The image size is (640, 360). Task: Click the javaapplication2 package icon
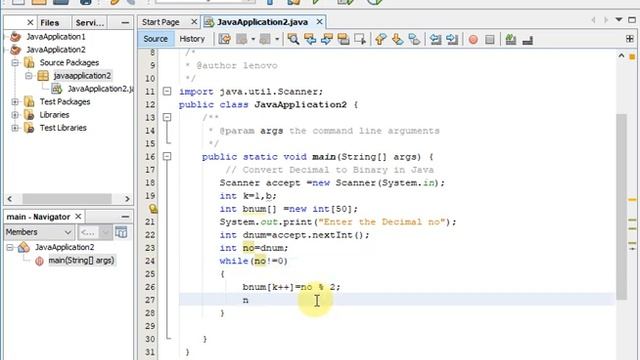pos(43,76)
